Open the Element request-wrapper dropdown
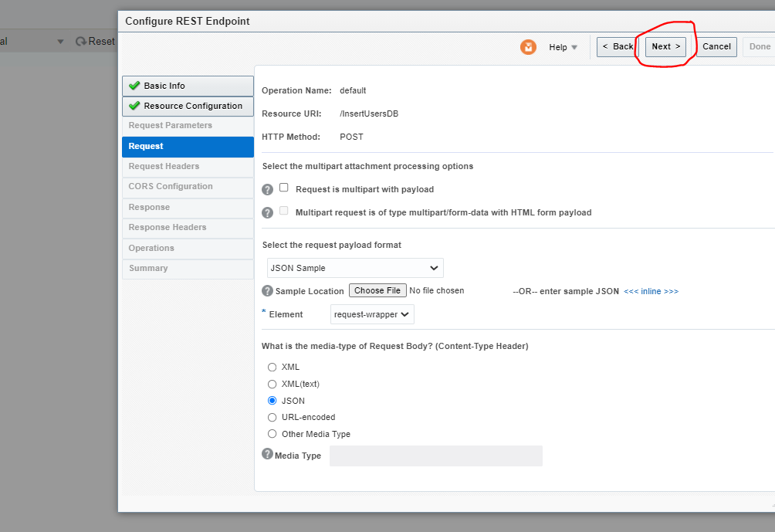775x532 pixels. click(x=372, y=314)
